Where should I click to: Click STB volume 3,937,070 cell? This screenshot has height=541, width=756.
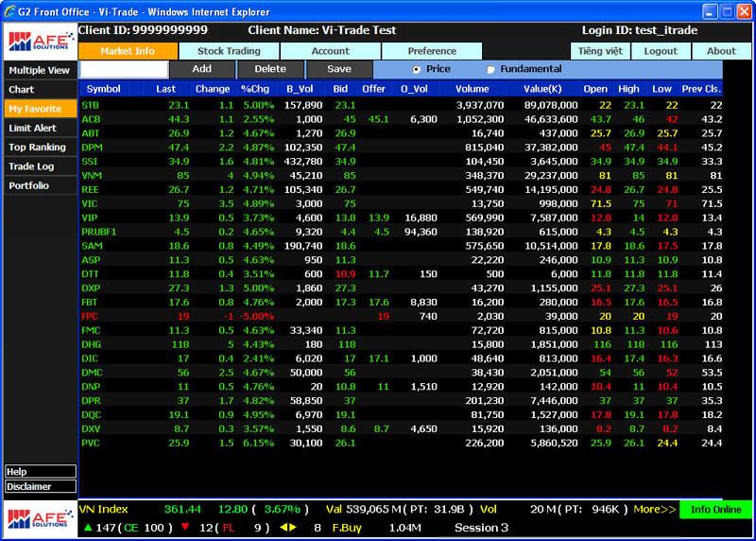pyautogui.click(x=480, y=105)
